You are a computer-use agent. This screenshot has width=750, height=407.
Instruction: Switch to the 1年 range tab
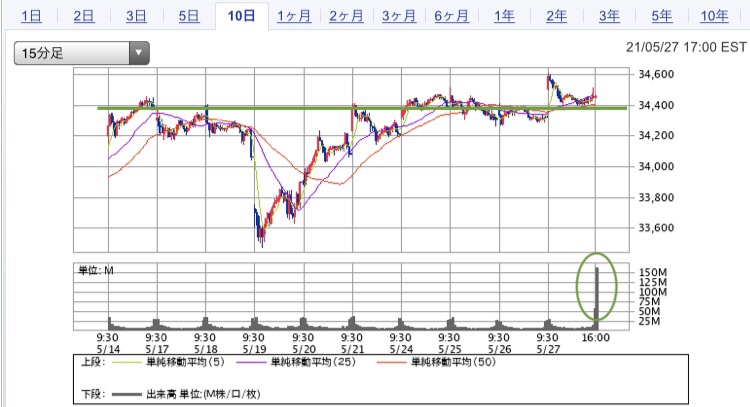tap(504, 16)
